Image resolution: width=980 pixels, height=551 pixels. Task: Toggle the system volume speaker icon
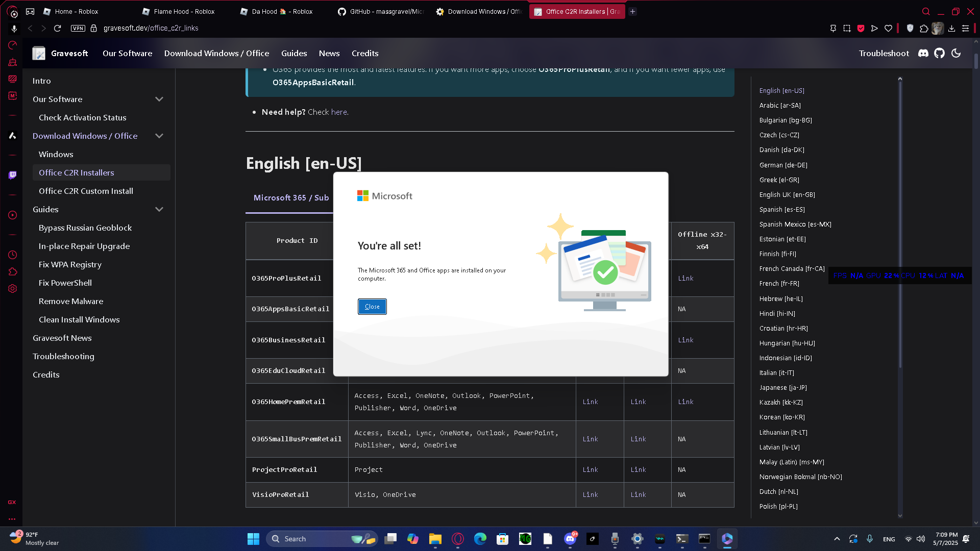921,539
